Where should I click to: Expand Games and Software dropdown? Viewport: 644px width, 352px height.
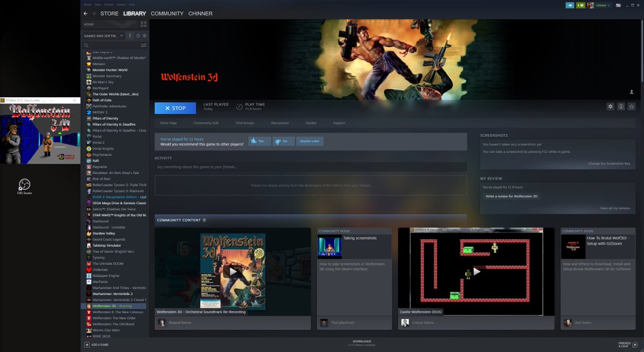(x=104, y=36)
